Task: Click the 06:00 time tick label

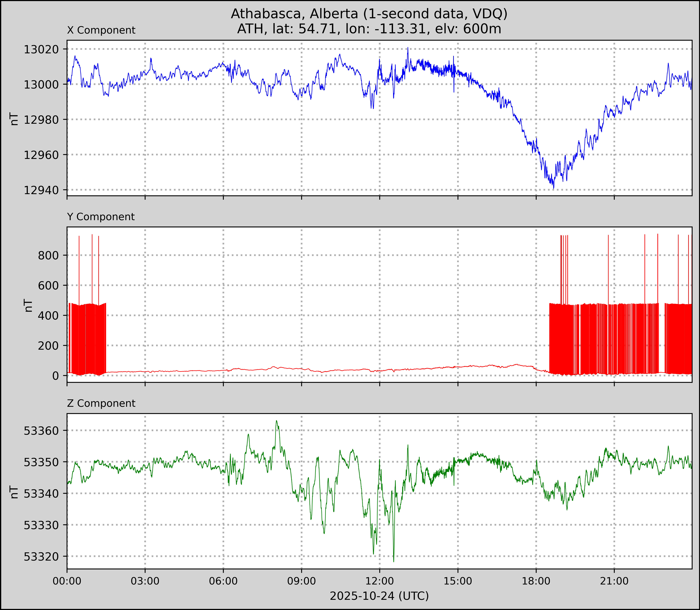Action: (223, 581)
